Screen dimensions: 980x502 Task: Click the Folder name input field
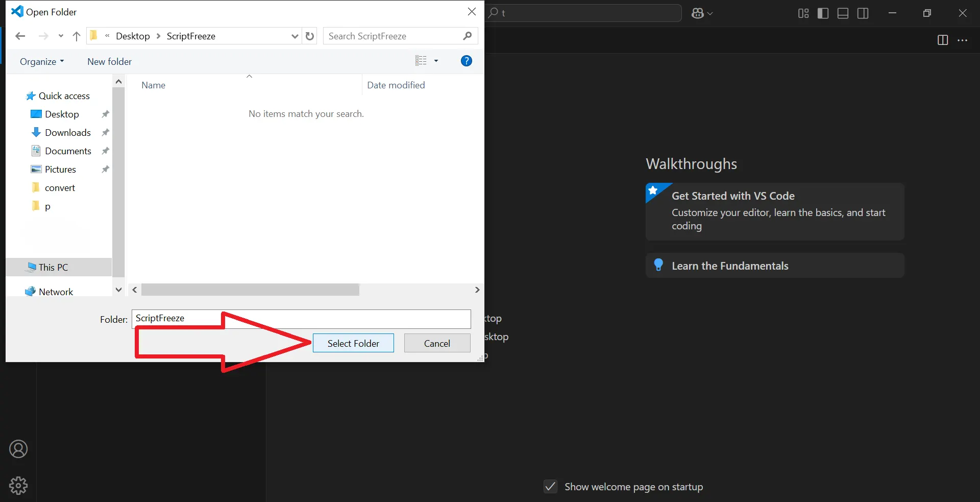pos(301,319)
